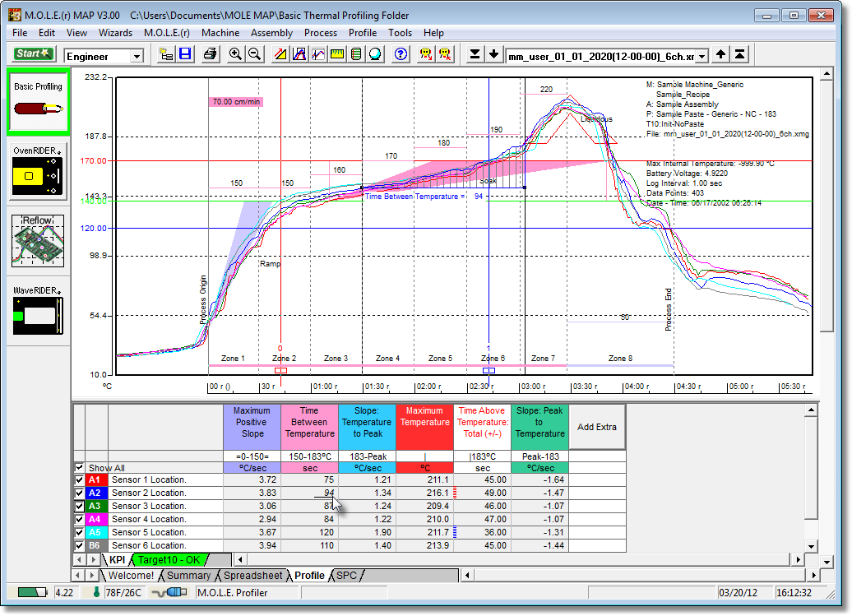Click the line graph overlay icon

(x=318, y=54)
